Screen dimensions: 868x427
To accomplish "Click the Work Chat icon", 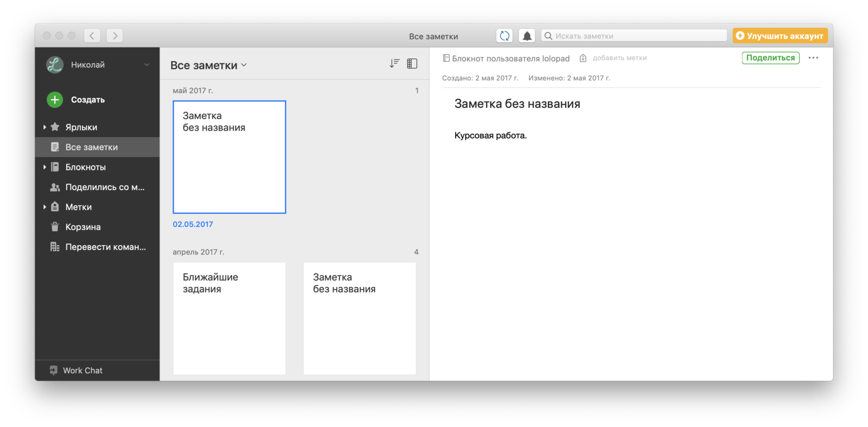I will (x=54, y=371).
